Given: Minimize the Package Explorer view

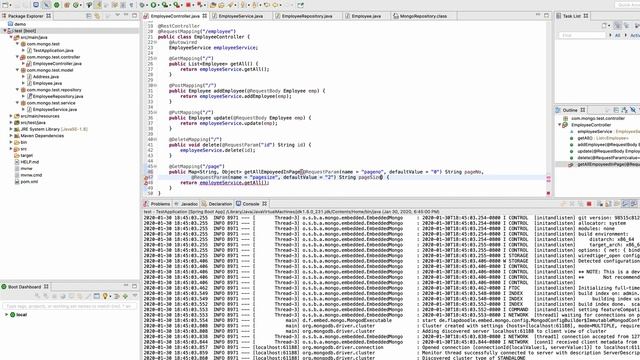Looking at the screenshot, I should point(126,16).
